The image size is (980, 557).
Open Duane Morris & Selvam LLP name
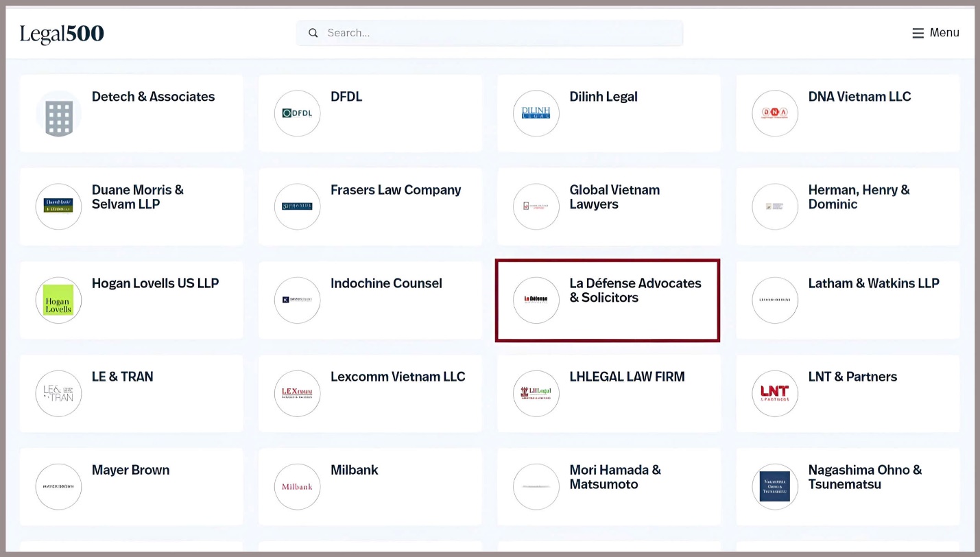pyautogui.click(x=138, y=197)
